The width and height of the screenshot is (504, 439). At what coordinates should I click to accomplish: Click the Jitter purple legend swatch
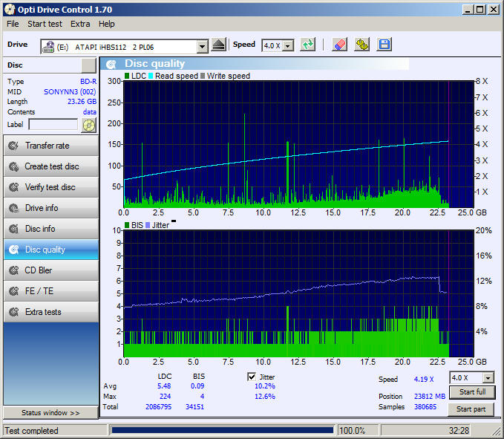point(148,225)
